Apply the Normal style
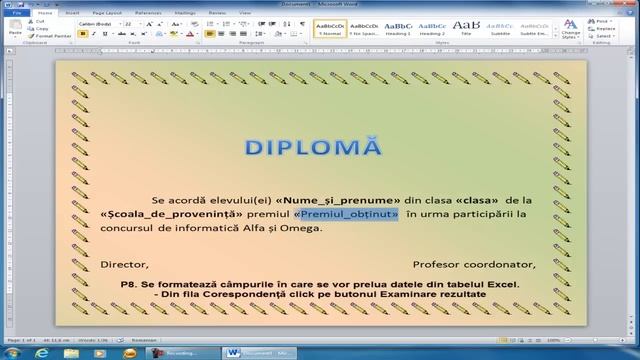640x360 pixels. [x=330, y=29]
